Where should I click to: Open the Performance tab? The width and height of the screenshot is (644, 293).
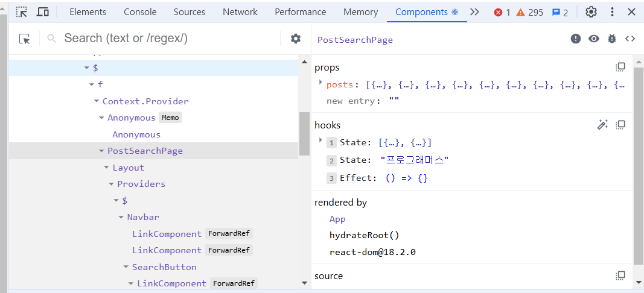coord(300,12)
